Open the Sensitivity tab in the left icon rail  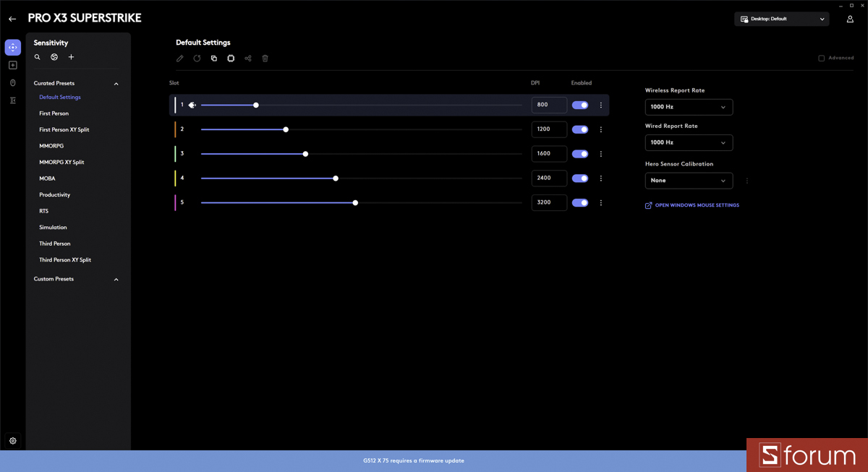(x=13, y=48)
